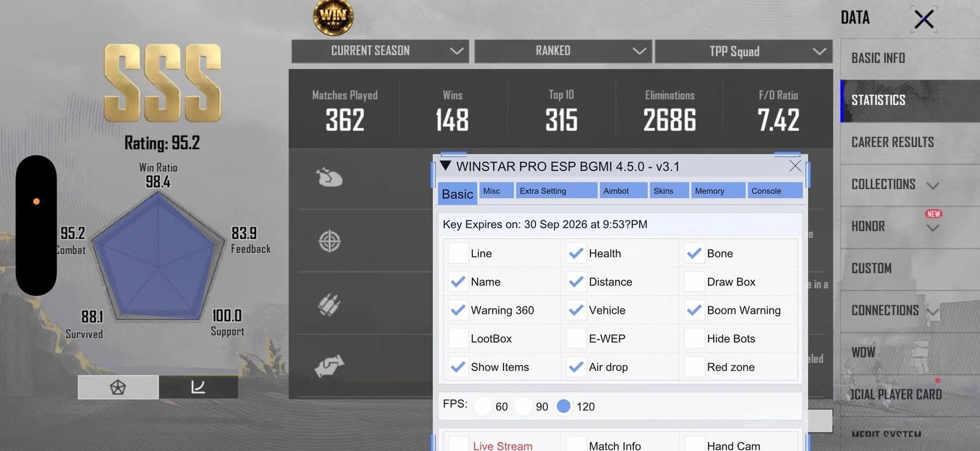980x451 pixels.
Task: Expand the HONOR menu chevron
Action: pos(933,228)
